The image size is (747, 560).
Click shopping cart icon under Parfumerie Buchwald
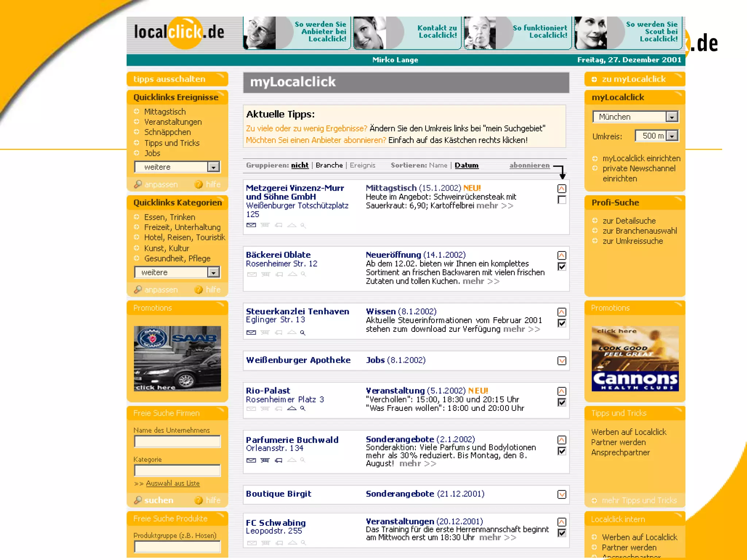pyautogui.click(x=265, y=460)
